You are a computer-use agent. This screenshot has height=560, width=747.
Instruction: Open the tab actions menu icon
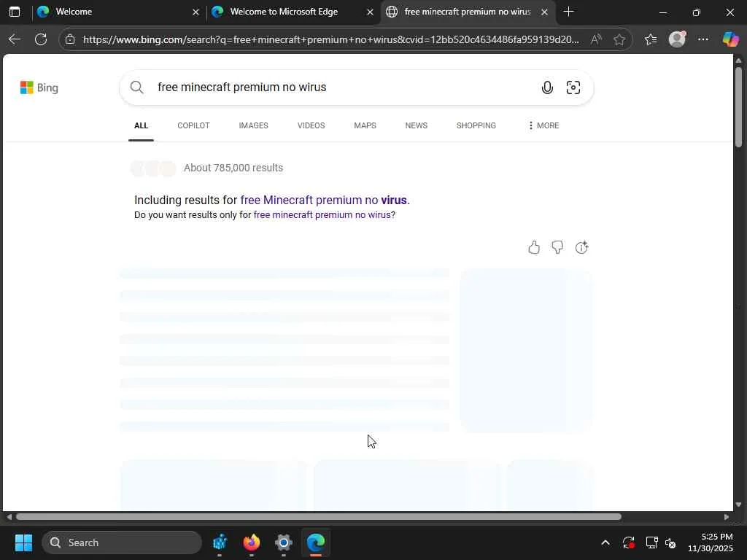tap(15, 12)
